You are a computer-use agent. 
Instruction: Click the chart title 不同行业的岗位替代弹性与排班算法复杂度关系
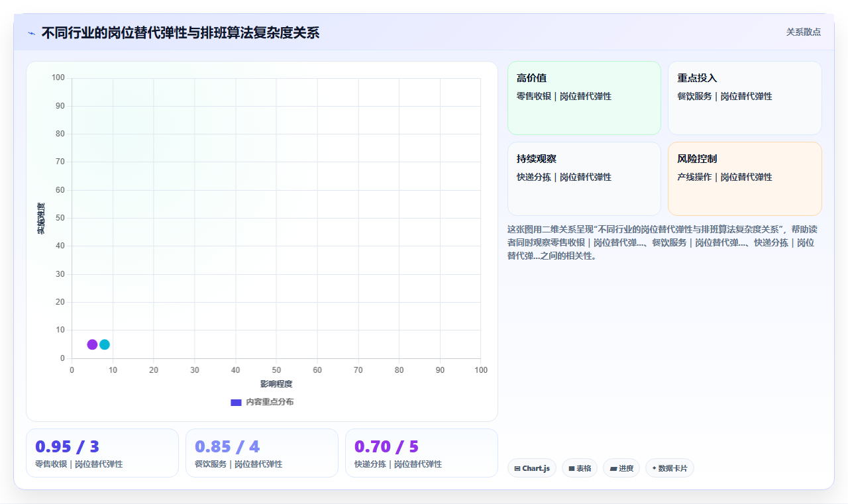point(180,32)
